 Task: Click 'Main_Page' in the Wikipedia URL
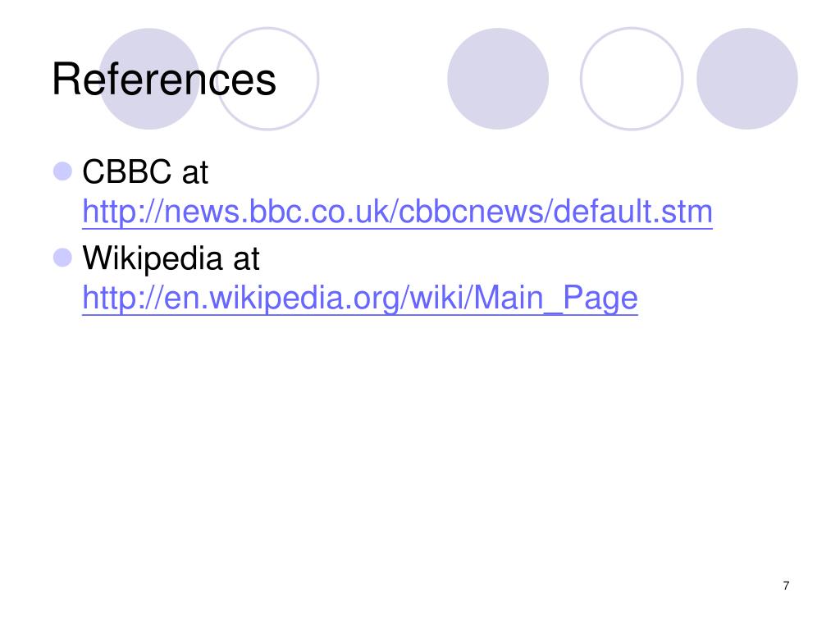click(x=556, y=298)
